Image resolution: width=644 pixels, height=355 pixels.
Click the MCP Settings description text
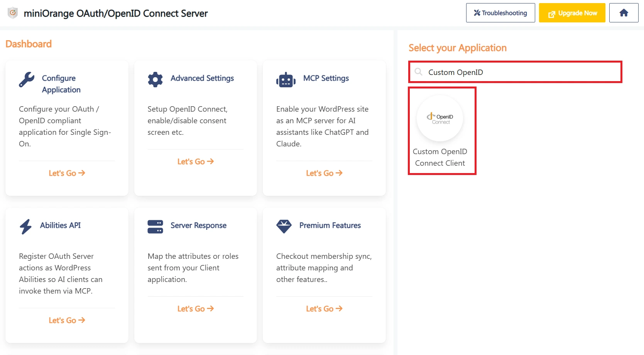tap(323, 126)
